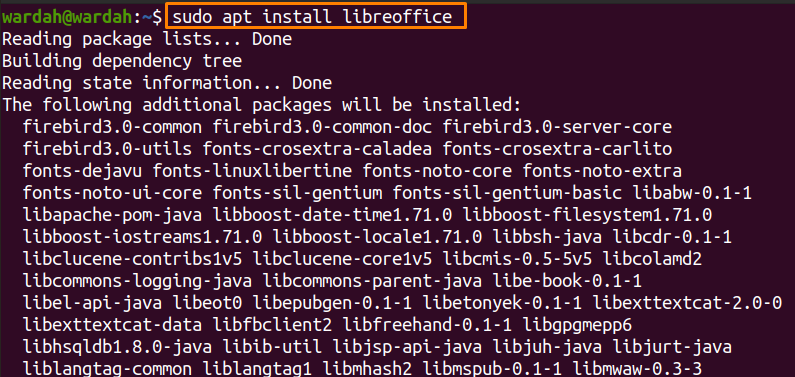Screen dimensions: 795x377
Task: Click the fonts-crosextra-caladea package name
Action: point(317,149)
